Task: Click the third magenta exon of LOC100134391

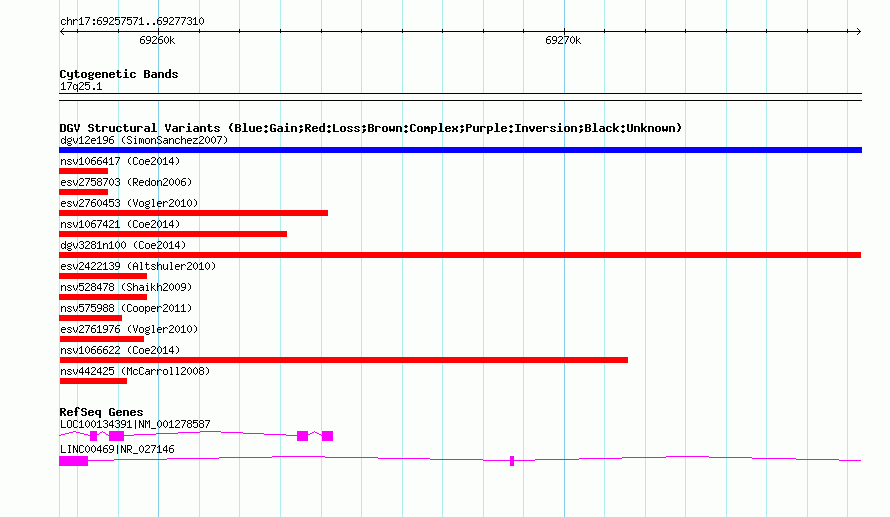Action: (x=303, y=436)
